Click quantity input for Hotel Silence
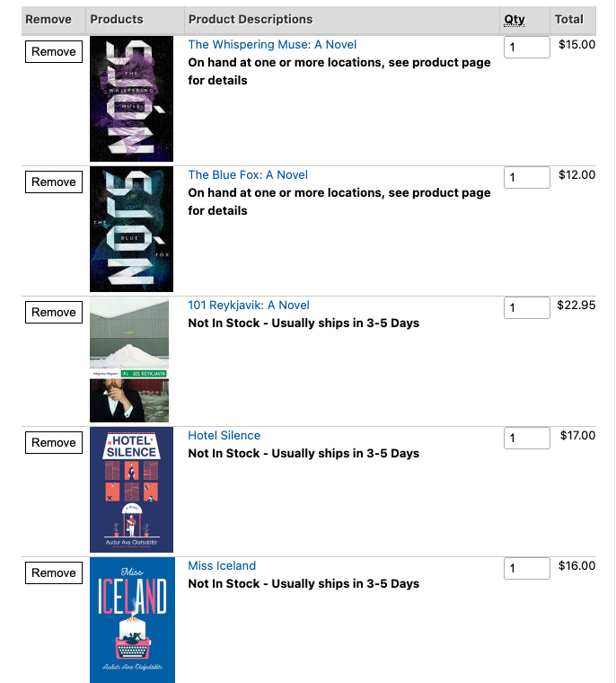 (526, 438)
